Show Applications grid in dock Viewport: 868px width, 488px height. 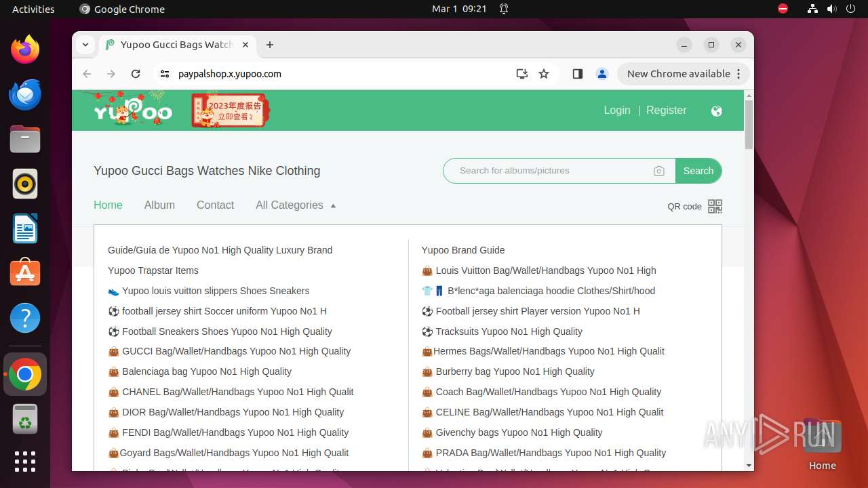pos(25,462)
